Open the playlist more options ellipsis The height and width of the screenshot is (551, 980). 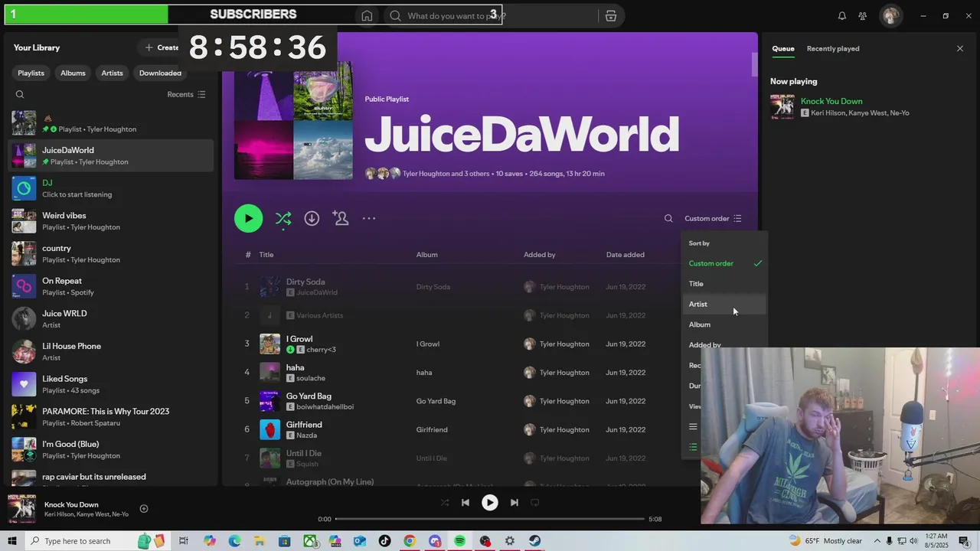coord(369,218)
